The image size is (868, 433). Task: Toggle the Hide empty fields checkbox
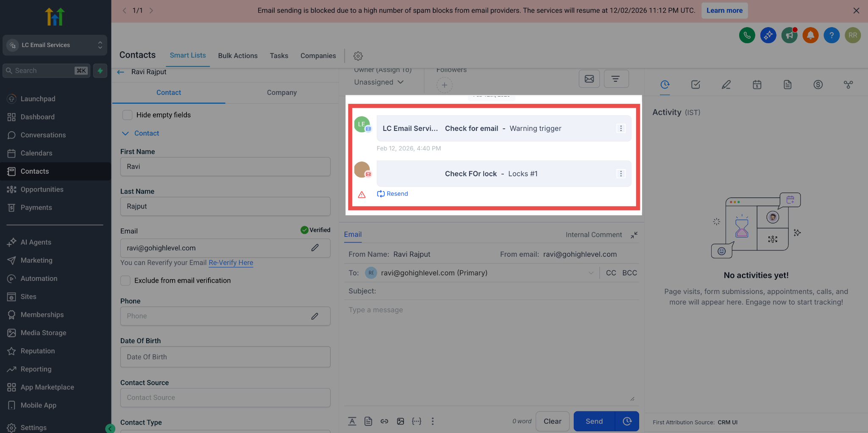pyautogui.click(x=127, y=115)
